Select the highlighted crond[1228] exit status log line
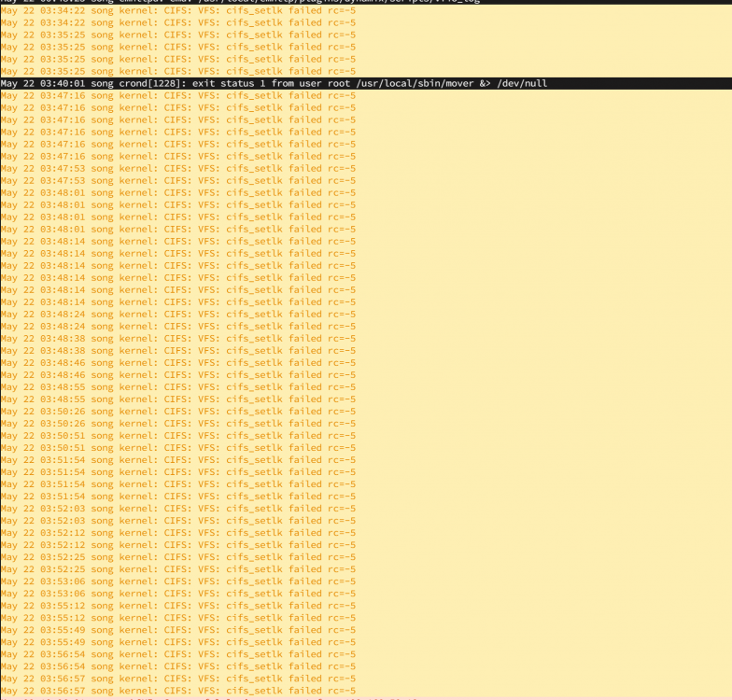Screen dimensions: 732x700 pyautogui.click(x=366, y=84)
